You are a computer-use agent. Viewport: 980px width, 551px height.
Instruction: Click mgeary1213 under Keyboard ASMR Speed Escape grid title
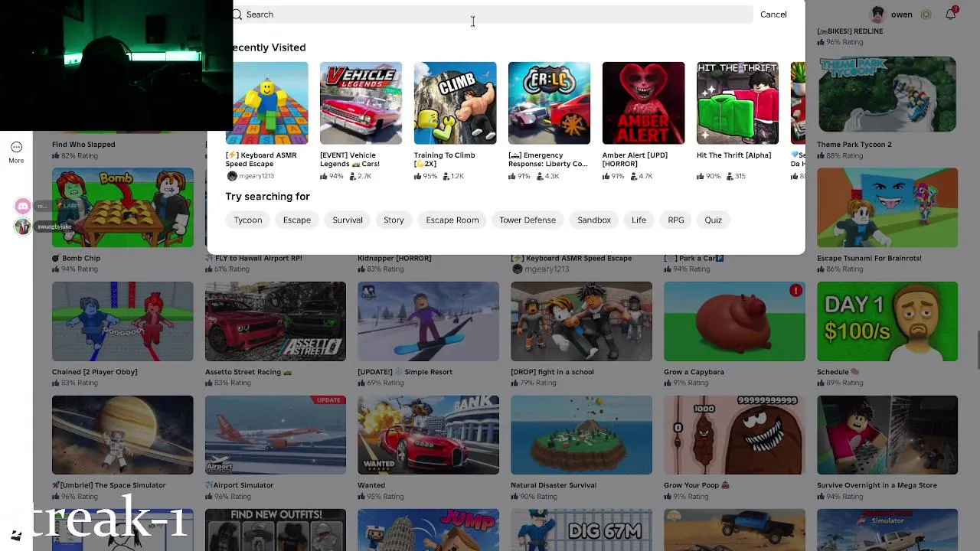point(547,269)
